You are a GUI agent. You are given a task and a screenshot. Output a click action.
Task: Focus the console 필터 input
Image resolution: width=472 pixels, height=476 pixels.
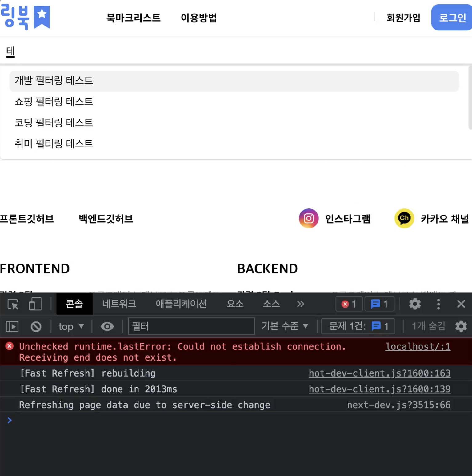click(191, 326)
